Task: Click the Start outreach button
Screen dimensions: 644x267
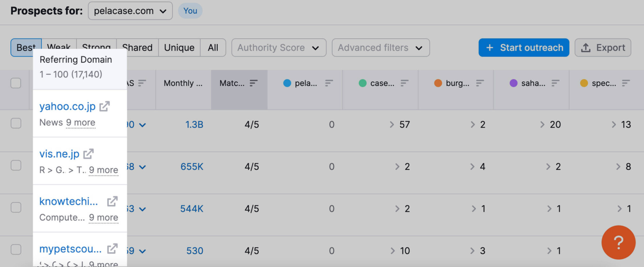Action: click(x=524, y=48)
